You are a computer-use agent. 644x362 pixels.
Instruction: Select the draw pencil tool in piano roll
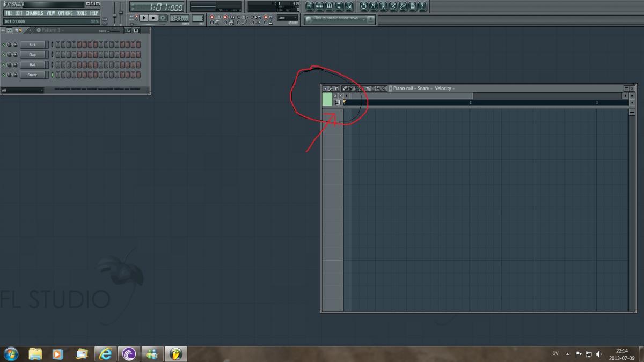345,88
